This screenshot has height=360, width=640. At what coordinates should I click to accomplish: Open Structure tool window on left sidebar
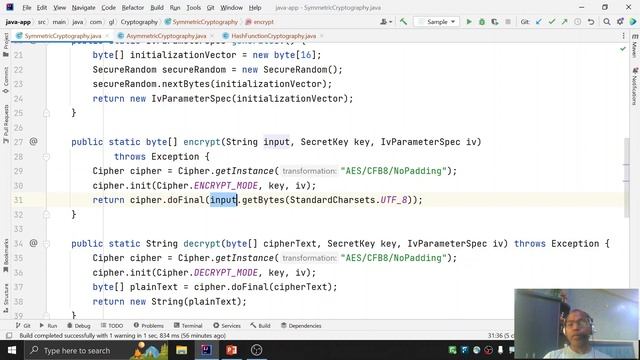pos(6,298)
